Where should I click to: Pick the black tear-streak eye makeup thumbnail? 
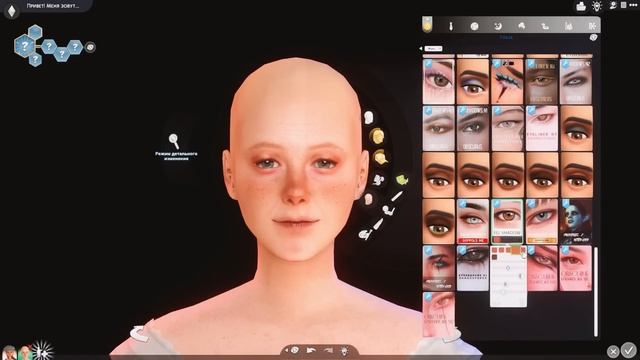click(438, 268)
